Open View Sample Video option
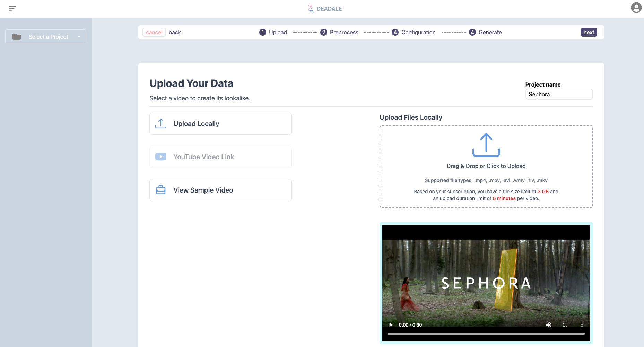This screenshot has height=347, width=644. pos(220,190)
